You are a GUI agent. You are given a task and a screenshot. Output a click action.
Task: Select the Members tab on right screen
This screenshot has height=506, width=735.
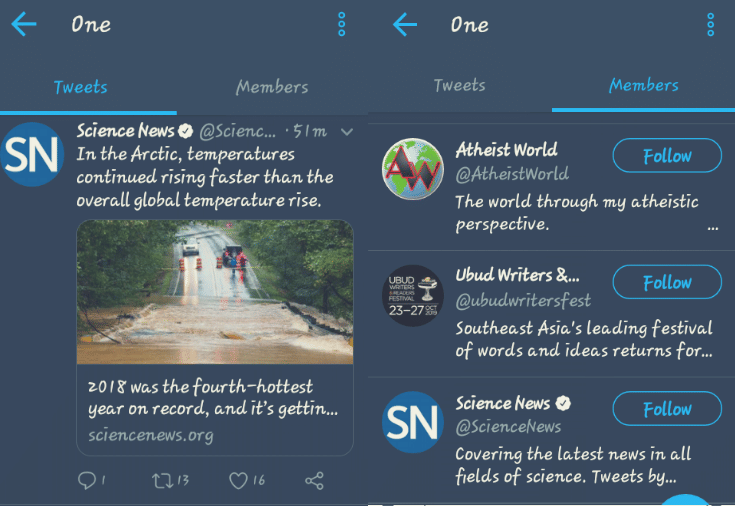point(644,86)
